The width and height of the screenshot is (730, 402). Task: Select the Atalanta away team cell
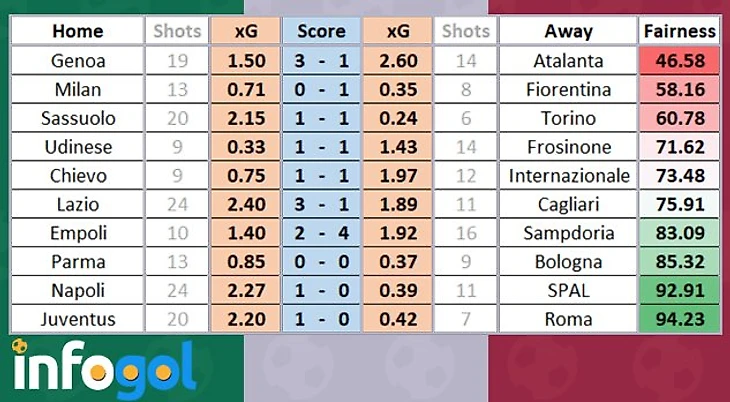[x=568, y=61]
